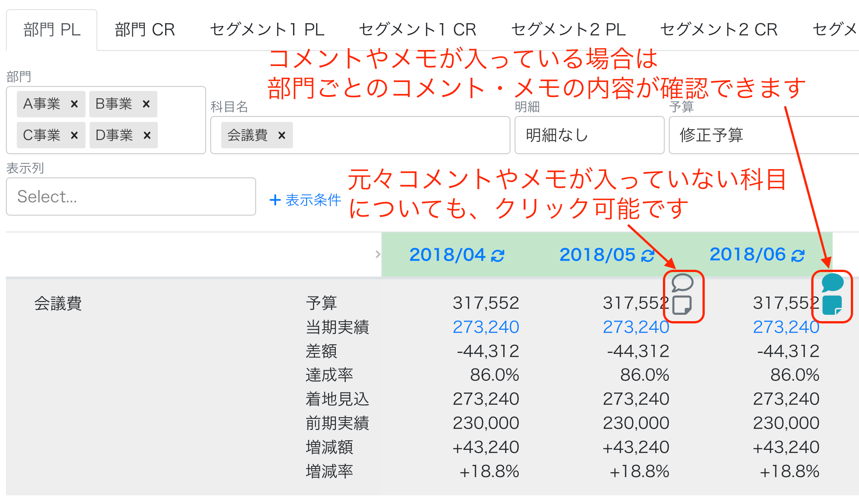This screenshot has width=859, height=504.
Task: Refresh the 2018/05 column data
Action: [x=648, y=256]
